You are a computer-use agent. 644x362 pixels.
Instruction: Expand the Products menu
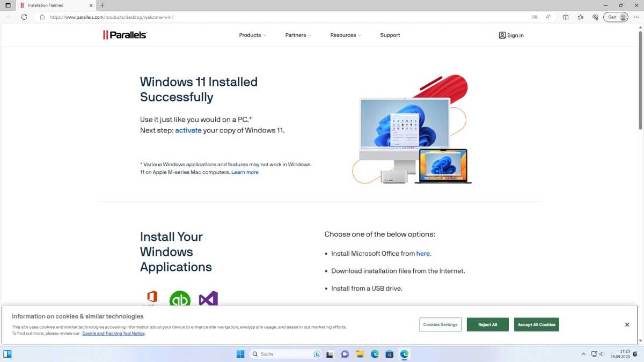tap(253, 35)
